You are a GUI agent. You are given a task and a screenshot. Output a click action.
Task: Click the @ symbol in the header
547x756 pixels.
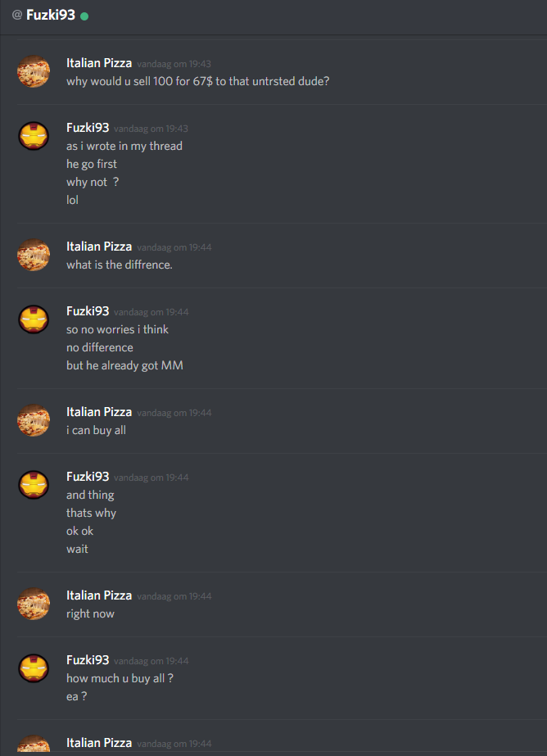click(x=17, y=15)
